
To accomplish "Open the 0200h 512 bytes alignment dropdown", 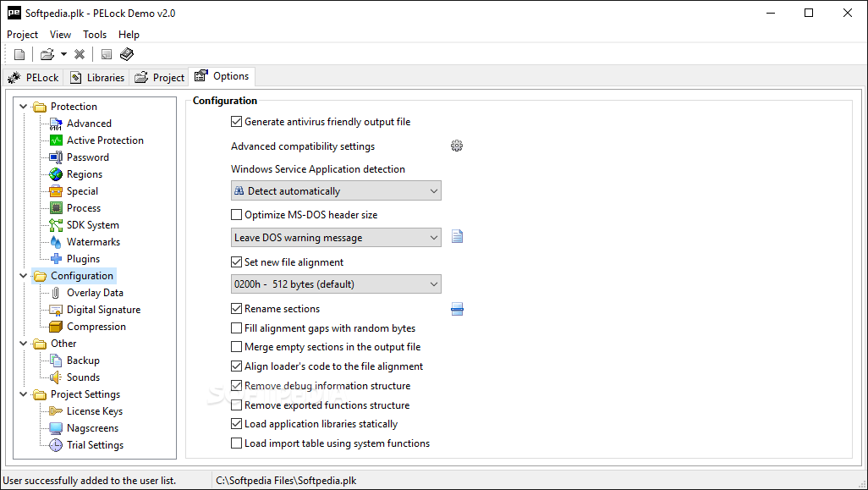I will coord(336,284).
